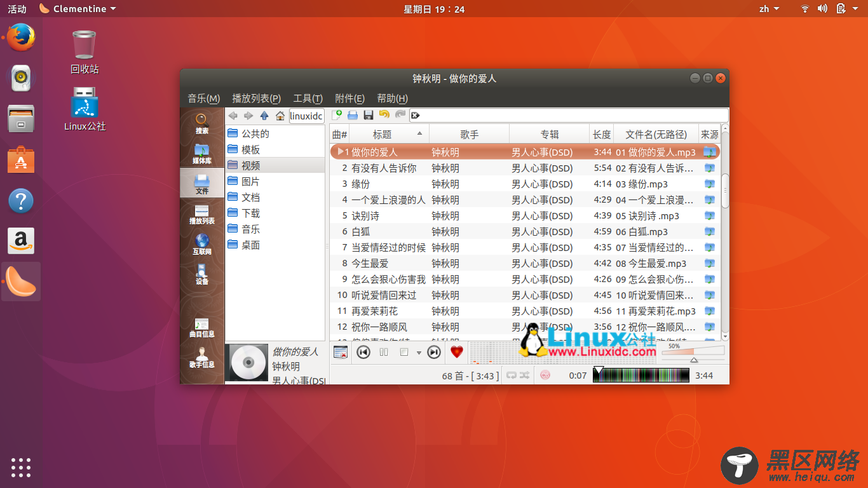Select the 模板 folder

pyautogui.click(x=276, y=149)
